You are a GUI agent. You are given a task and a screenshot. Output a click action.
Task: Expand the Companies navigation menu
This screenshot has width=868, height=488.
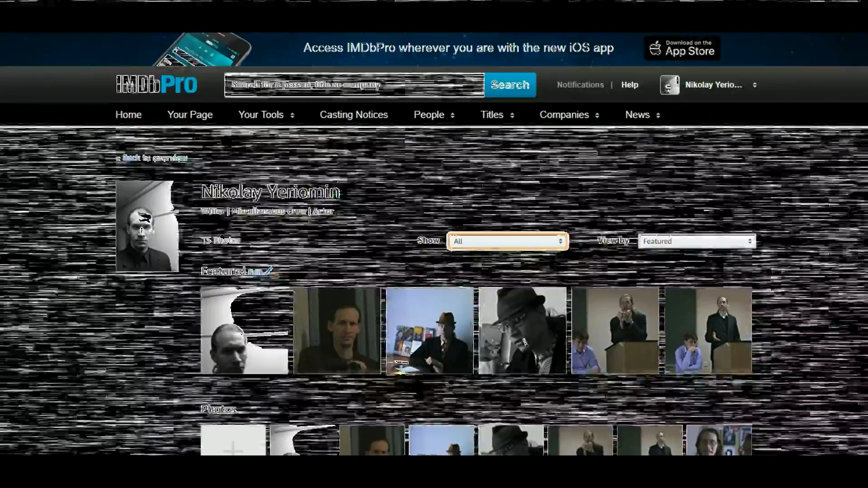tap(569, 115)
